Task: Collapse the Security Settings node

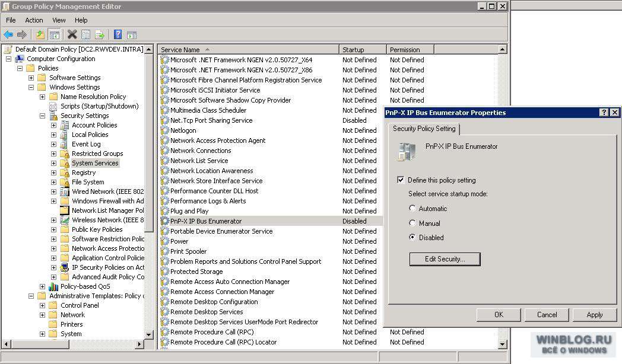Action: point(42,116)
